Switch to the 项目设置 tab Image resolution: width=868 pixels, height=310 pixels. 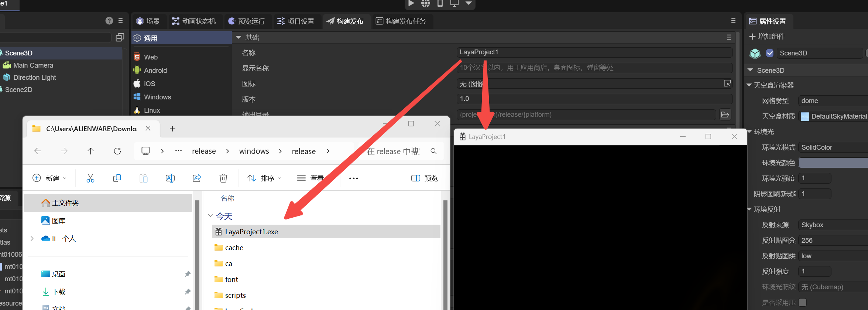point(296,21)
